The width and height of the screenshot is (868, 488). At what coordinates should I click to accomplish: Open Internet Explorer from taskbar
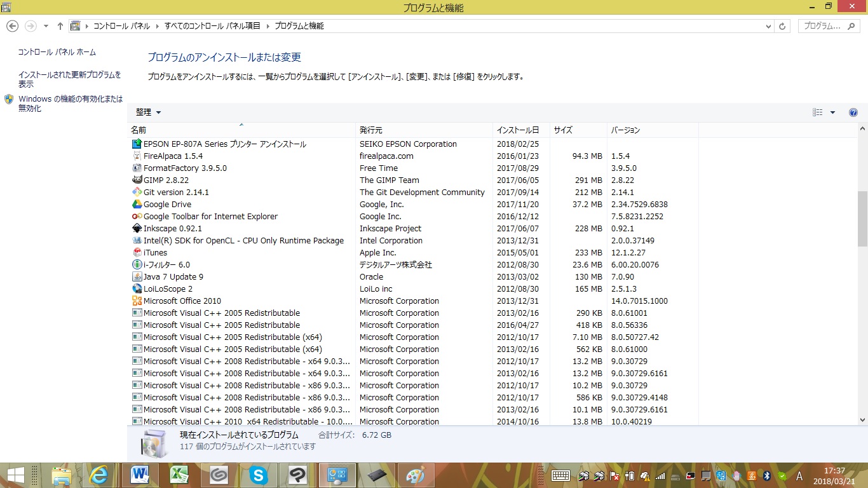(x=98, y=475)
